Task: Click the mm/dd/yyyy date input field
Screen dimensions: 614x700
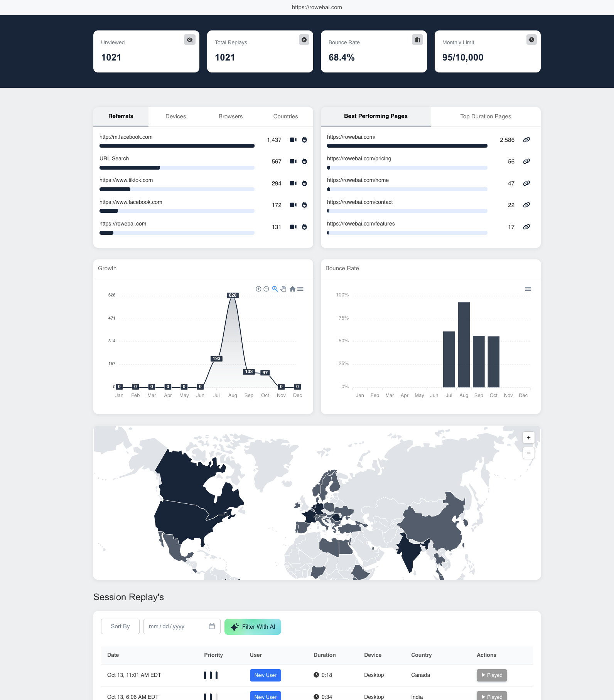Action: tap(182, 626)
